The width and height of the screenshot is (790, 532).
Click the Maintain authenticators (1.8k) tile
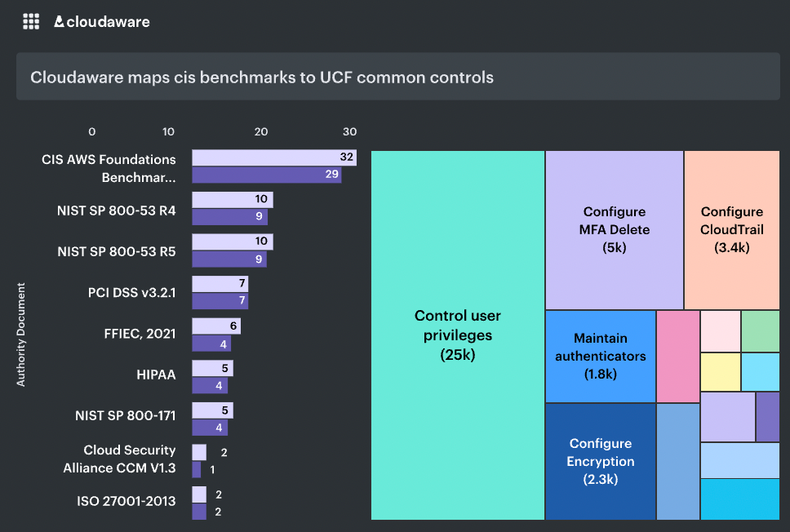(x=601, y=357)
